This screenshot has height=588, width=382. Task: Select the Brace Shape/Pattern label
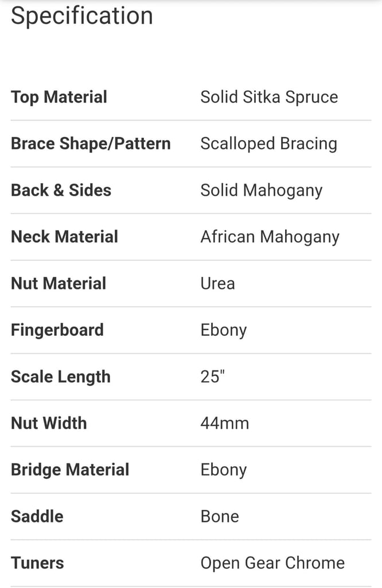tap(91, 143)
